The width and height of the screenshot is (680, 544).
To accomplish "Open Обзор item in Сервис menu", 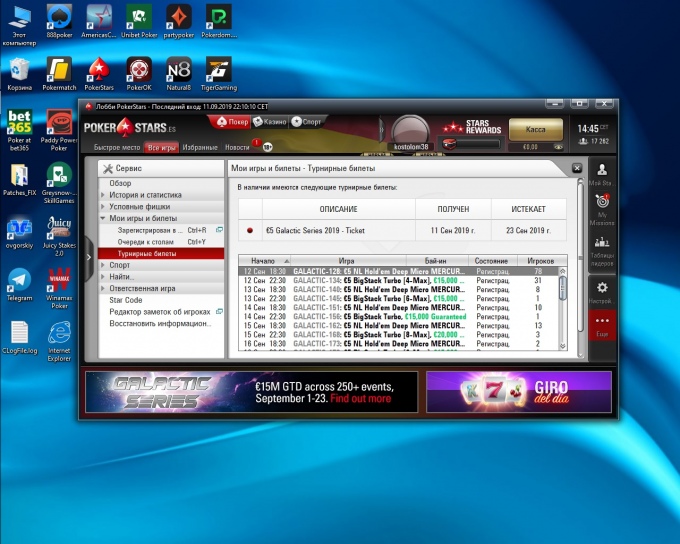I will (161, 183).
